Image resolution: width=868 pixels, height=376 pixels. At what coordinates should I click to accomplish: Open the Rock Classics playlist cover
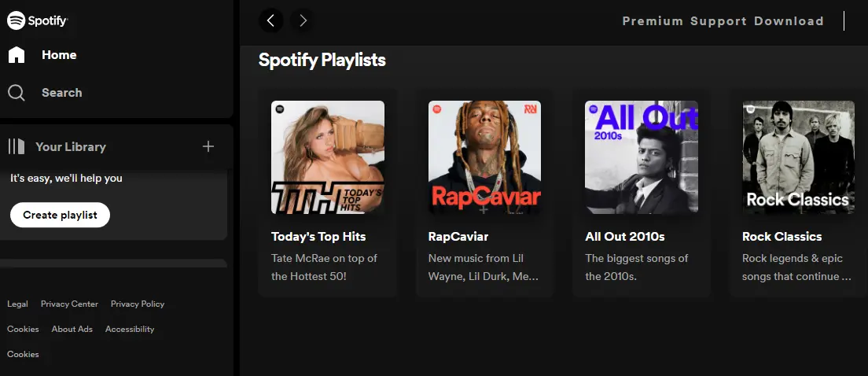pyautogui.click(x=798, y=157)
